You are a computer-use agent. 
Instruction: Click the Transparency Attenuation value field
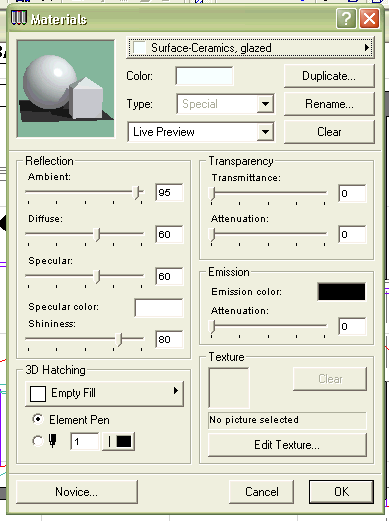(x=352, y=234)
